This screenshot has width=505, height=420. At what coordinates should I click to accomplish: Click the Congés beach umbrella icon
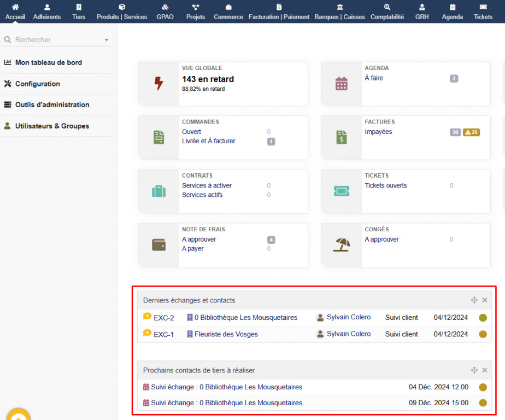342,245
